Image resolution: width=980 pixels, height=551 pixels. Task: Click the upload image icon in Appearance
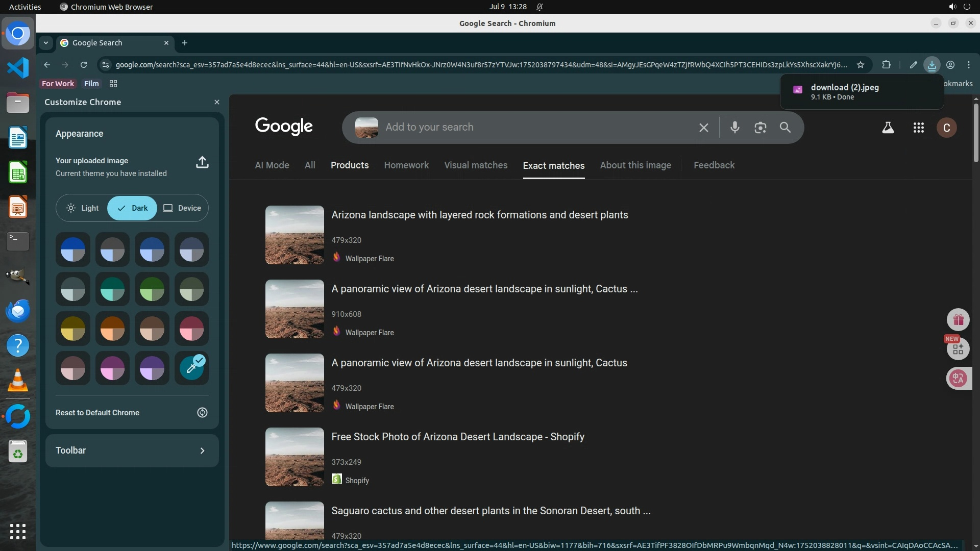coord(202,163)
